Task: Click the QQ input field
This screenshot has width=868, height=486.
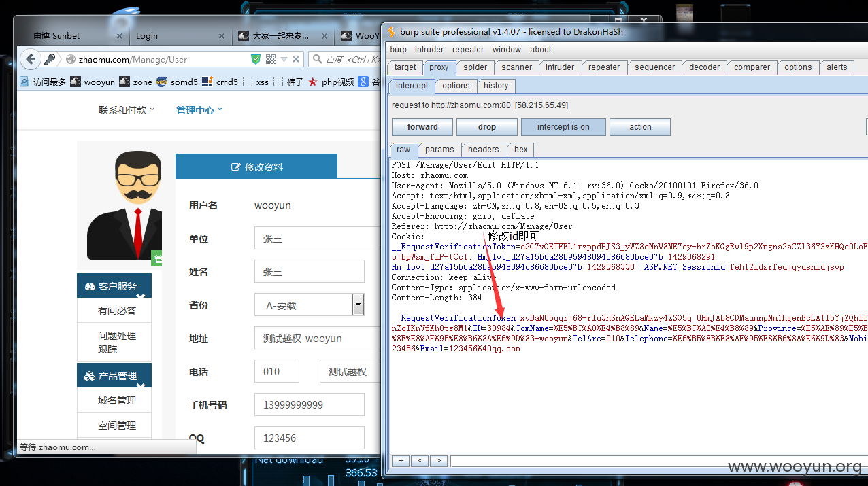Action: pyautogui.click(x=310, y=438)
